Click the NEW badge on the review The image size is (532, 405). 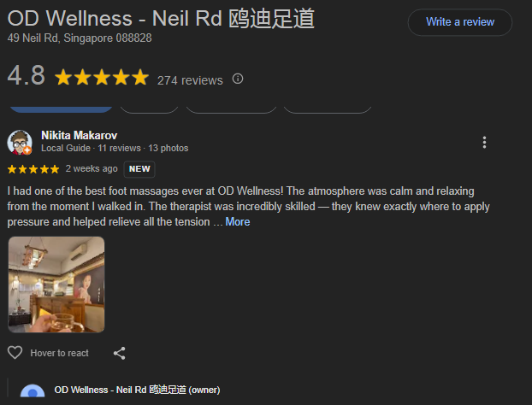pyautogui.click(x=139, y=169)
